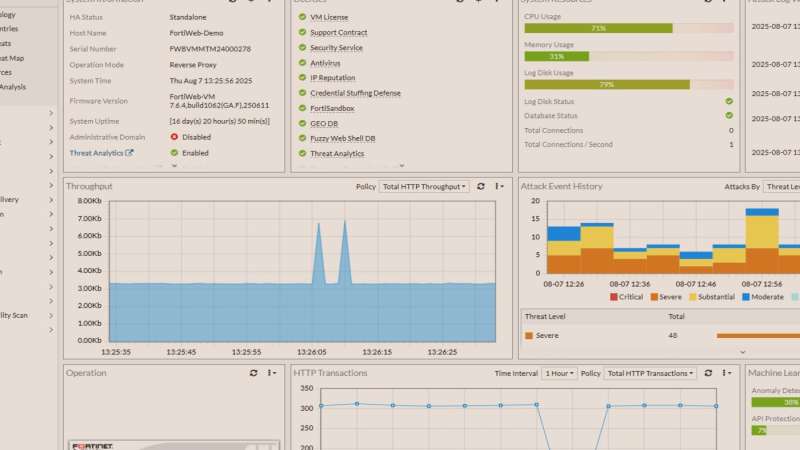Expand more rows in System Information panel
This screenshot has width=800, height=450.
click(174, 166)
